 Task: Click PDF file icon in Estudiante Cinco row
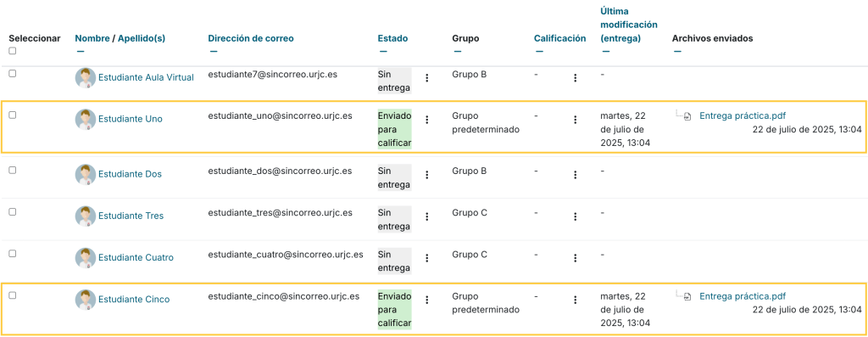(x=687, y=296)
